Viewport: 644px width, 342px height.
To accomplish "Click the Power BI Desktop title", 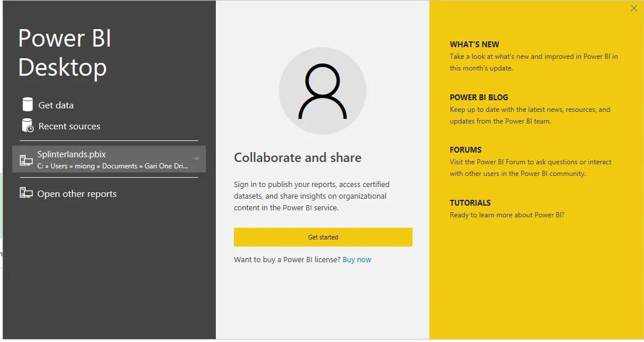I will 65,52.
